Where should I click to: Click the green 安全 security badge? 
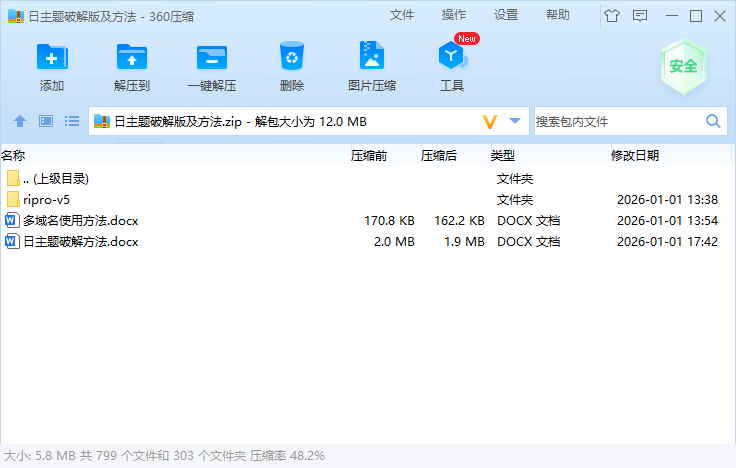pyautogui.click(x=683, y=66)
